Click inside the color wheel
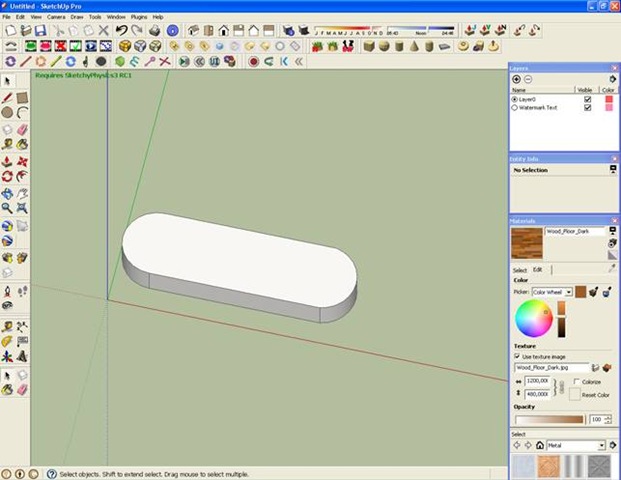 pos(533,320)
